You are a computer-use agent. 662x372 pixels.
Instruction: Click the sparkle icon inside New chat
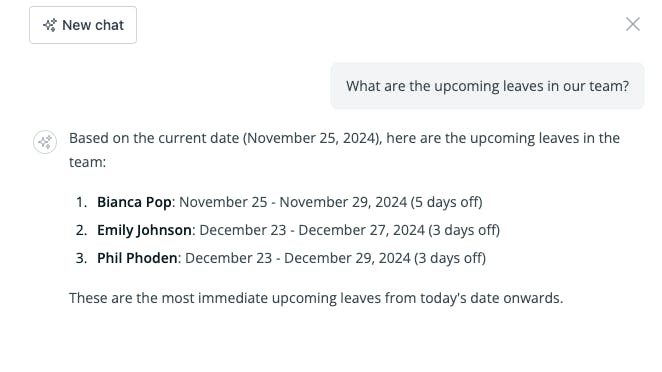click(x=50, y=25)
